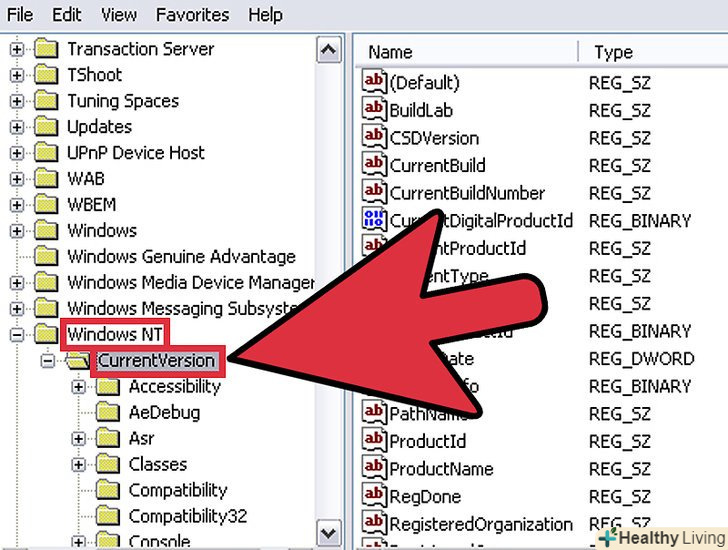The width and height of the screenshot is (728, 550).
Task: Select the CurrentBuildNumber value name
Action: pyautogui.click(x=468, y=194)
